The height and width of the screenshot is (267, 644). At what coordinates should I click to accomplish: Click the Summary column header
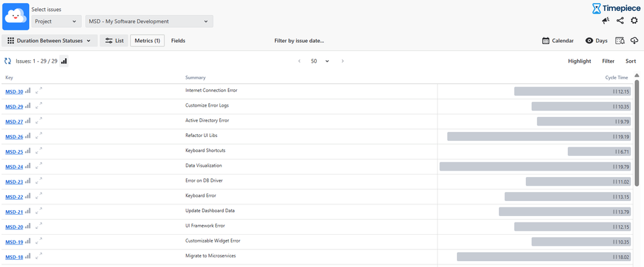(196, 78)
